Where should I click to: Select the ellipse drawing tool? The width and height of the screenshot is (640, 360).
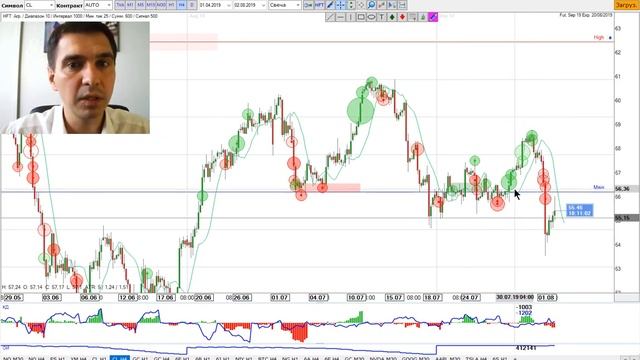pyautogui.click(x=371, y=17)
